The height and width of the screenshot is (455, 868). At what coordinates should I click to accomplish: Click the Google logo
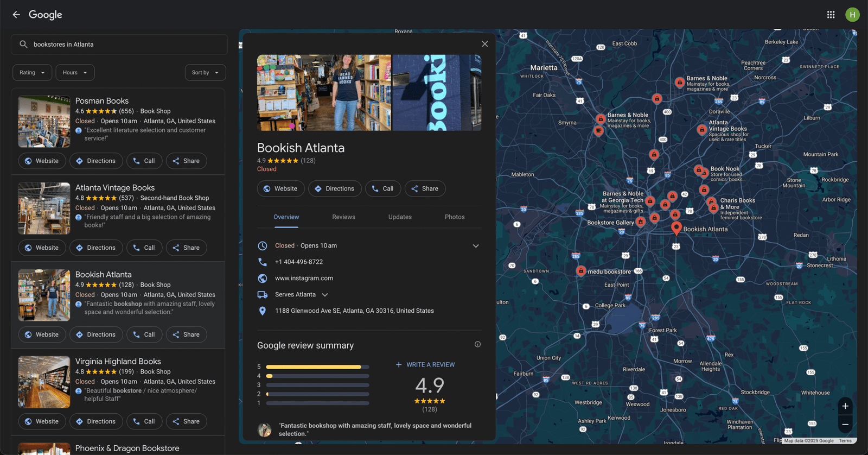(46, 15)
